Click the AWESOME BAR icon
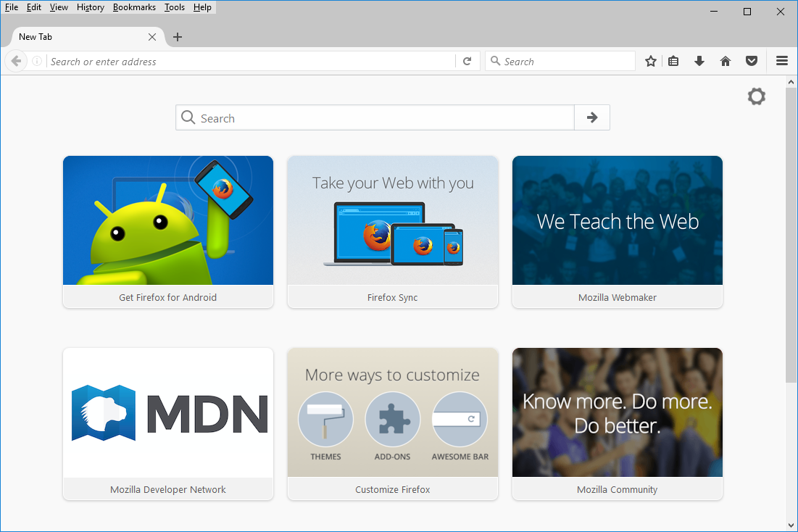 click(460, 420)
